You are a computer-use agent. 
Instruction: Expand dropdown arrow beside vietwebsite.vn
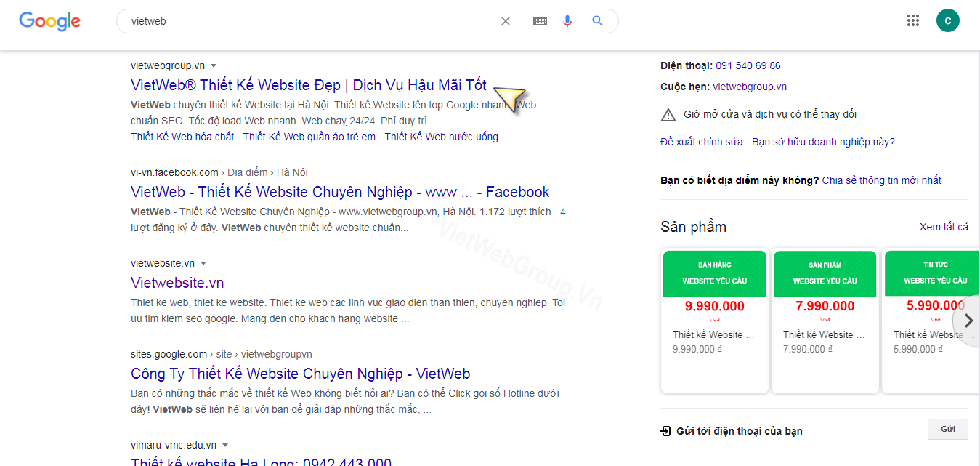pyautogui.click(x=203, y=264)
